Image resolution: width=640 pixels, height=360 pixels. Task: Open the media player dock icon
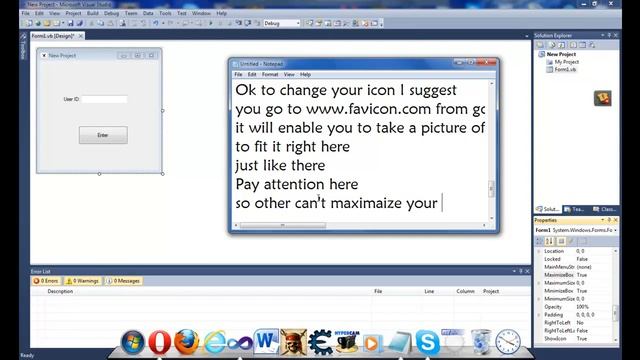[372, 343]
